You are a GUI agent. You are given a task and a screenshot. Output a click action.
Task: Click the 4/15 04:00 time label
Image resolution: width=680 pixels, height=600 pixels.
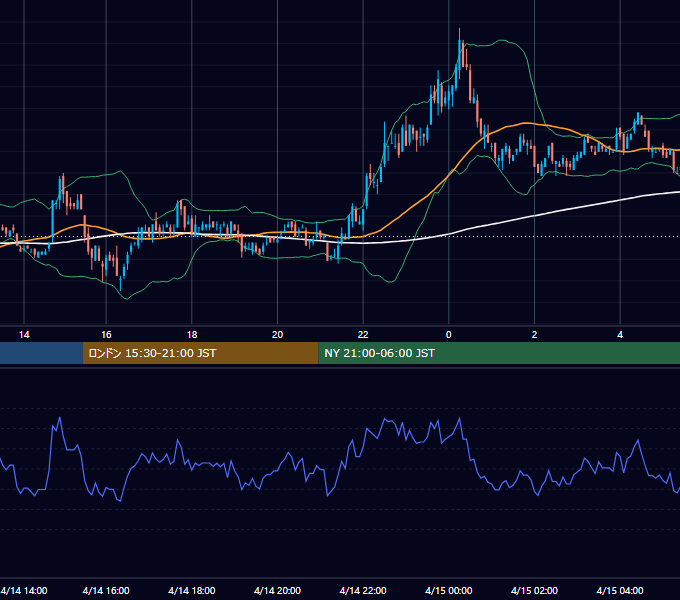coord(620,590)
